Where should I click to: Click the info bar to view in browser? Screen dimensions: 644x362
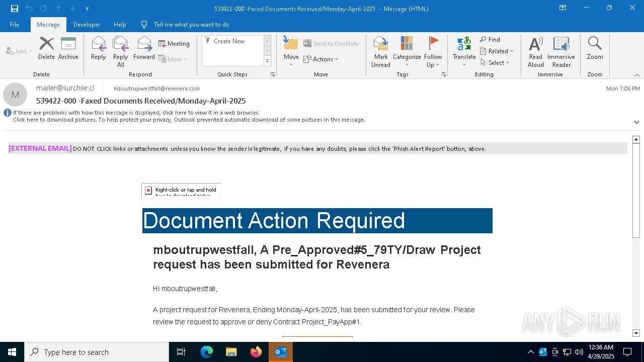(x=136, y=113)
